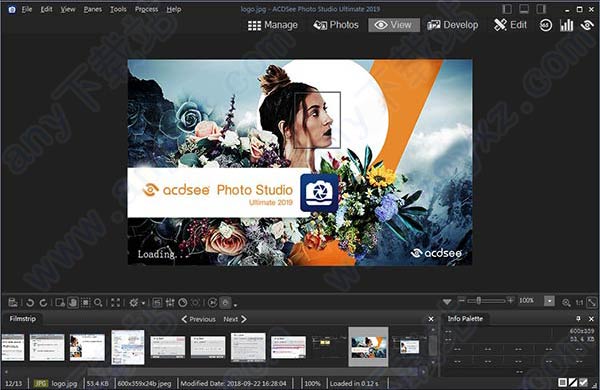Select the rectangular Select tool
600x390 pixels.
[86, 303]
